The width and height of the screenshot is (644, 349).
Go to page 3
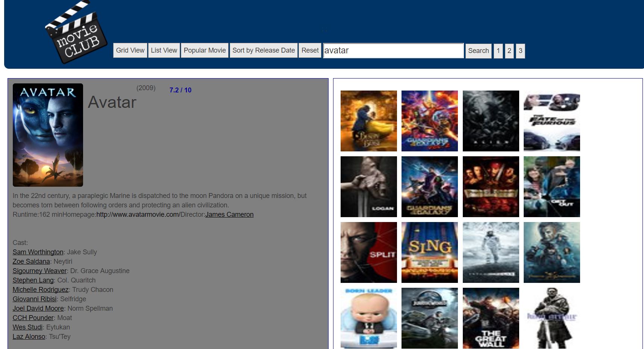coord(520,51)
